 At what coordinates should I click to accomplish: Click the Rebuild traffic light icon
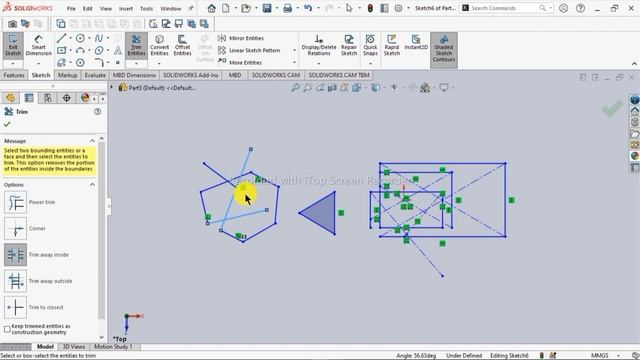coord(370,8)
